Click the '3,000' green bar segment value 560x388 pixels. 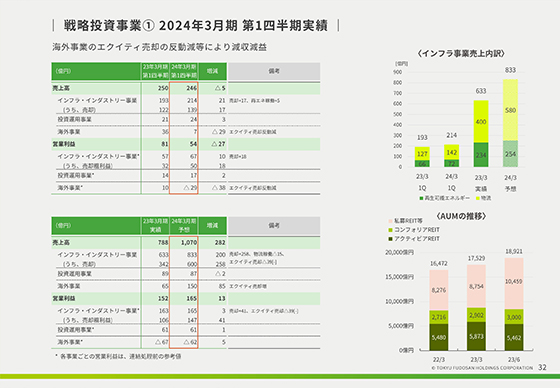tap(514, 317)
